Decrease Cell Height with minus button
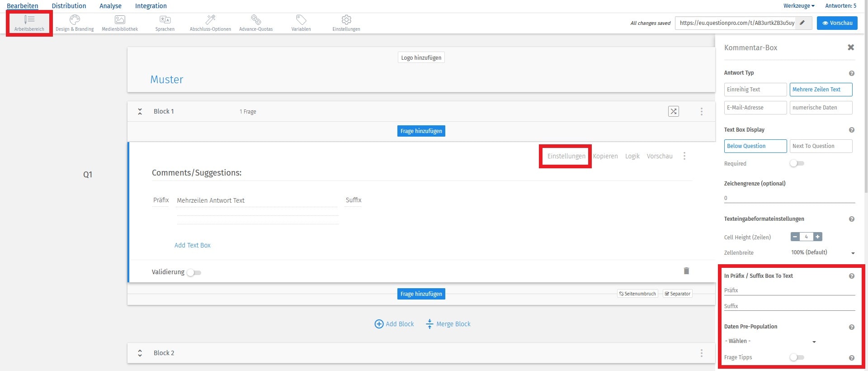 (795, 237)
